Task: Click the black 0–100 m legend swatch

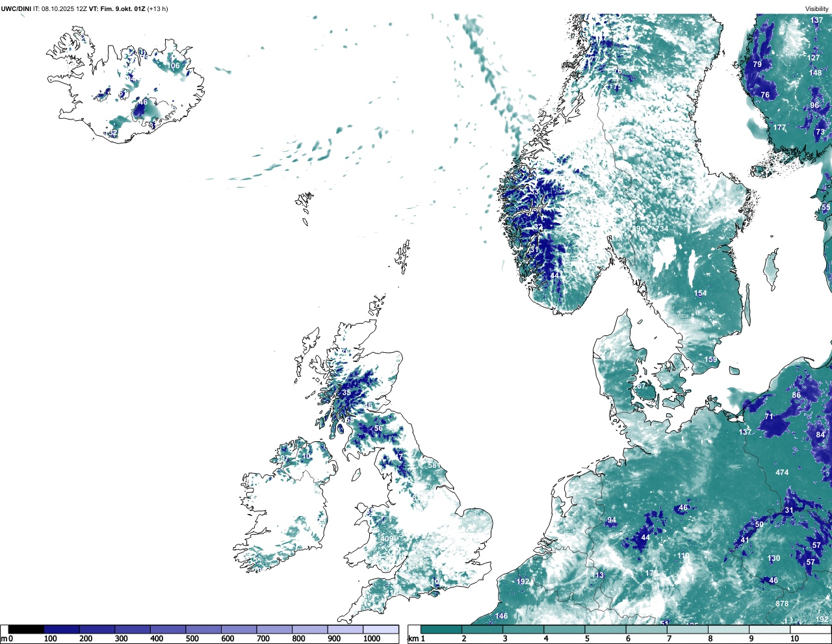Action: (26, 629)
